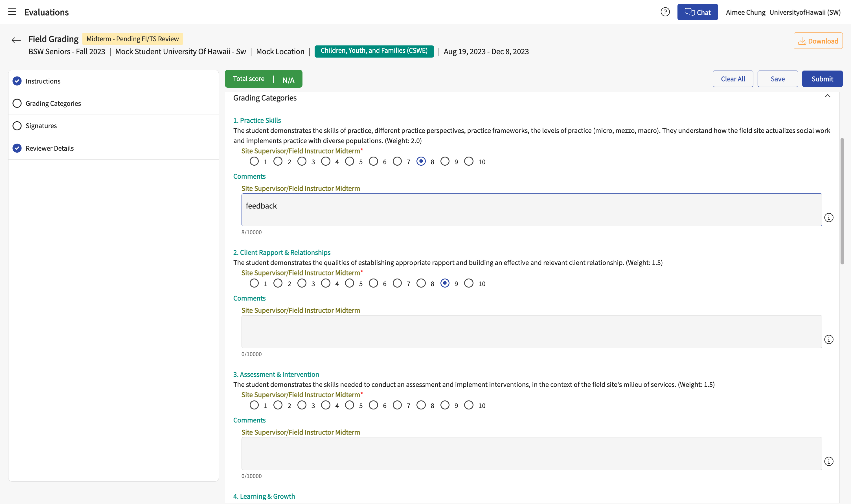Open Reviewer Details section in sidebar

[113, 148]
